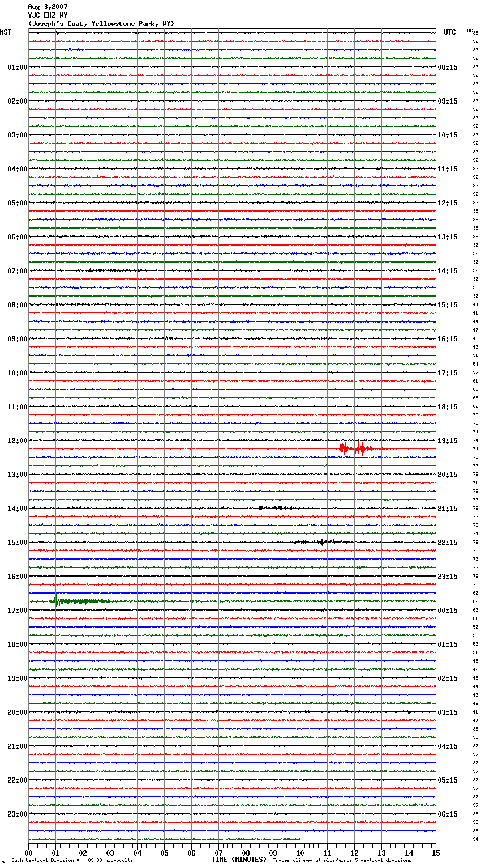Click the 22:15 UTC time label

click(448, 543)
